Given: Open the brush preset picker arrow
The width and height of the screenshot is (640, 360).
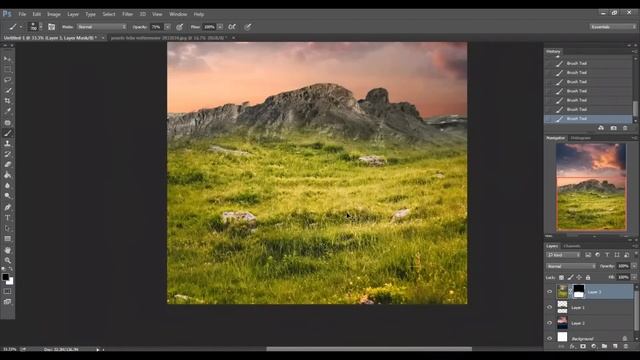Looking at the screenshot, I should pos(40,27).
